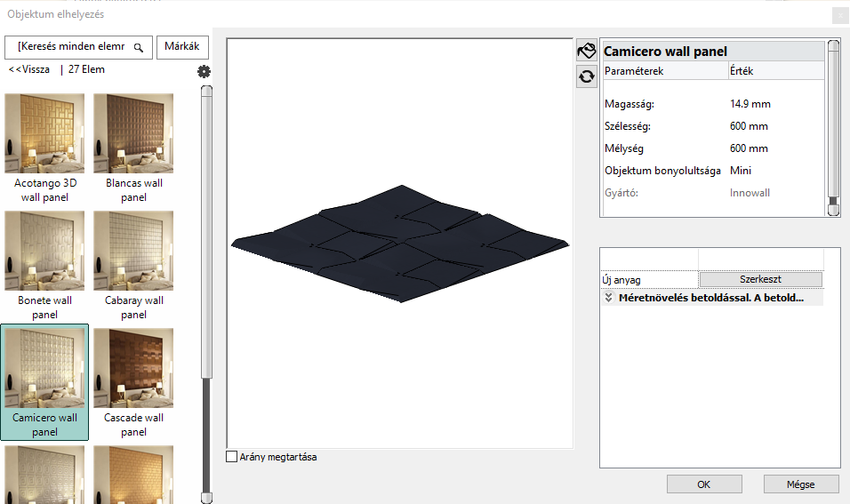Click the 27 Elem count label
This screenshot has width=850, height=504.
[87, 69]
